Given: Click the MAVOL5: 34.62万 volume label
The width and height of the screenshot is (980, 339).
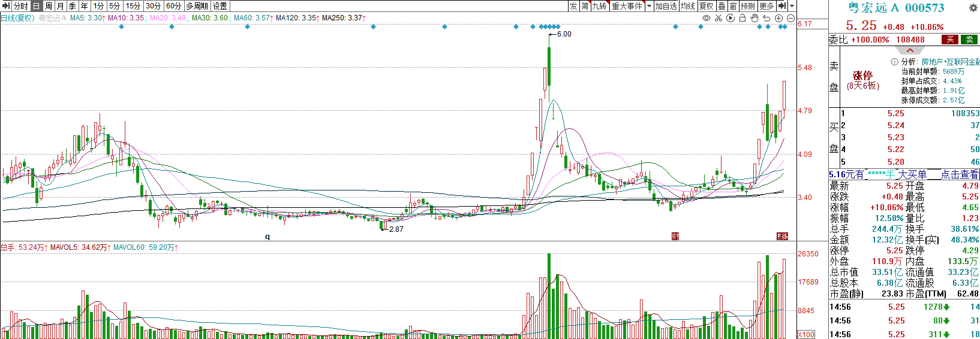Looking at the screenshot, I should pyautogui.click(x=80, y=247).
